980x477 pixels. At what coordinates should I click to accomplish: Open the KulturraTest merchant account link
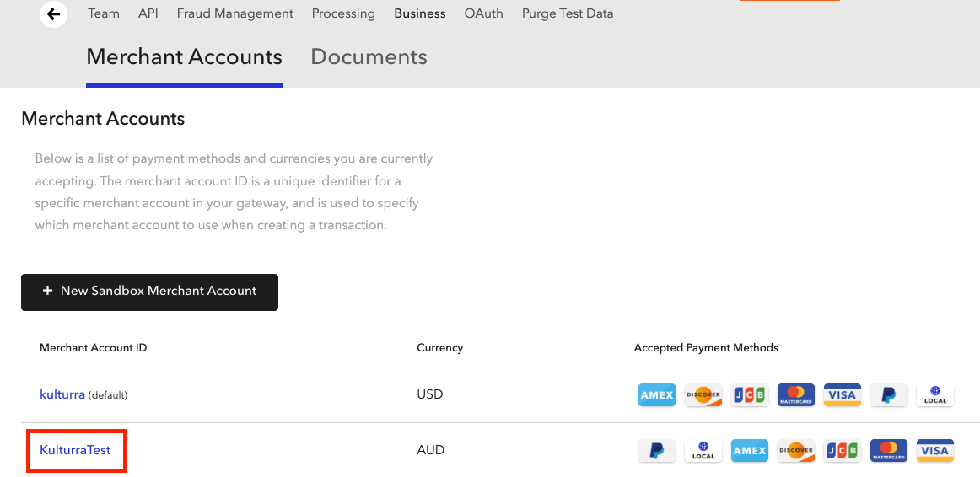point(75,450)
